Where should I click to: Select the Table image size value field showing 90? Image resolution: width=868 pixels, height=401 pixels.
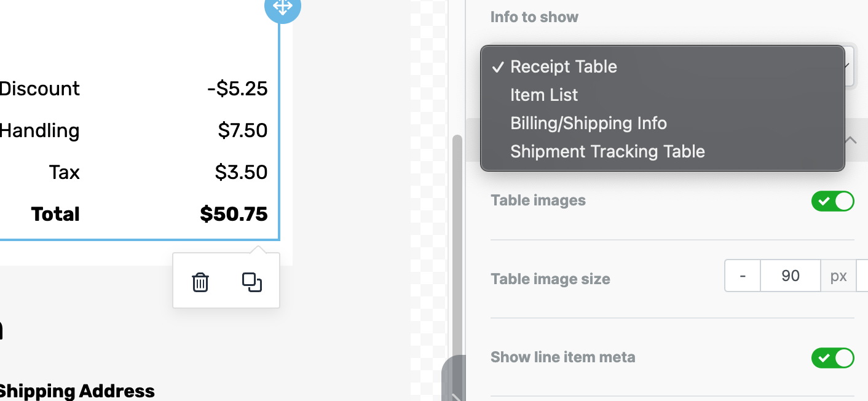coord(790,276)
